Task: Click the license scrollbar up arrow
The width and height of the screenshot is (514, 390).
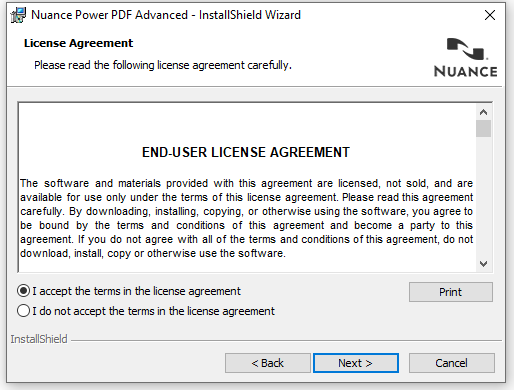Action: tap(483, 112)
